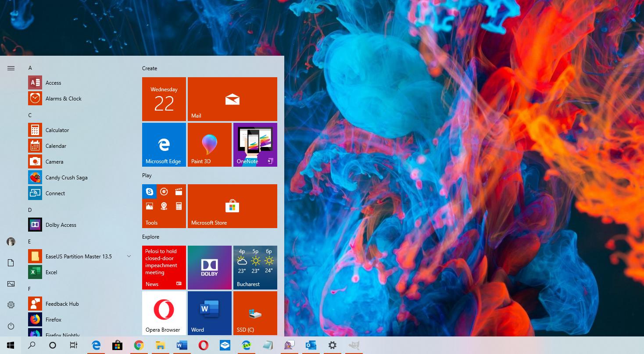Open the GIMP icon on the taskbar
This screenshot has height=354, width=644.
point(354,345)
